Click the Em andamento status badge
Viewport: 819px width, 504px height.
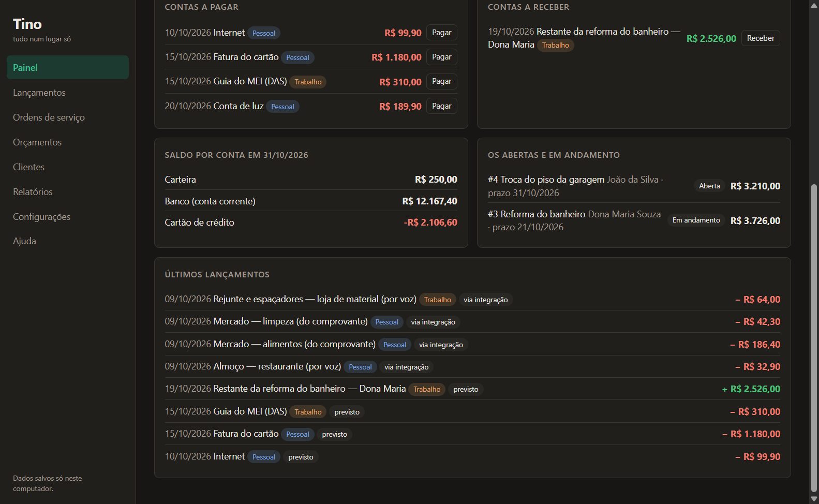pos(696,220)
